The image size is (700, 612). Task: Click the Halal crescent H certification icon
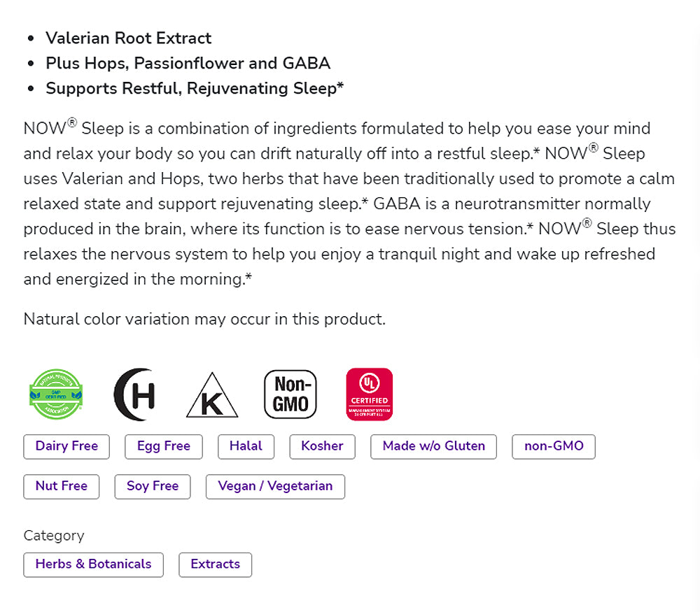[x=134, y=394]
